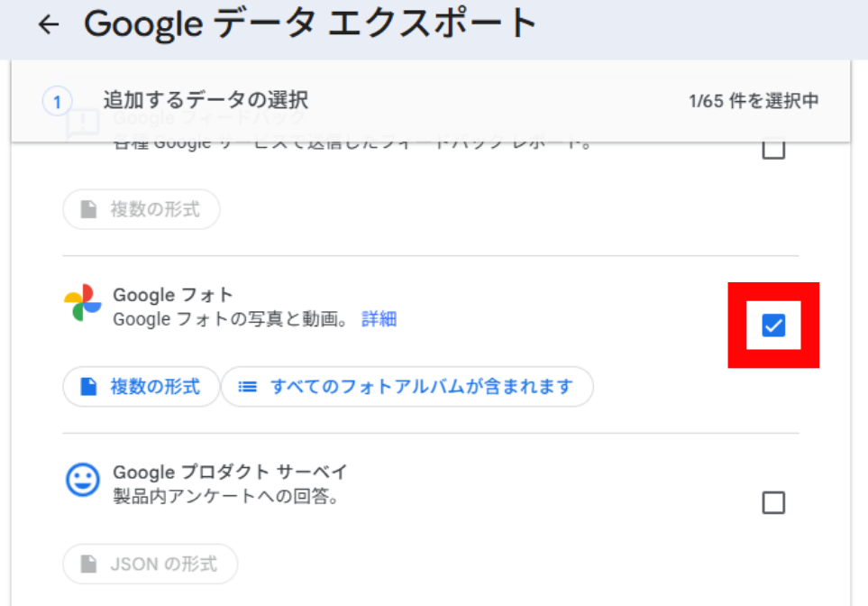
Task: Click file icon in greyed 複数の形式 chip
Action: pos(88,209)
